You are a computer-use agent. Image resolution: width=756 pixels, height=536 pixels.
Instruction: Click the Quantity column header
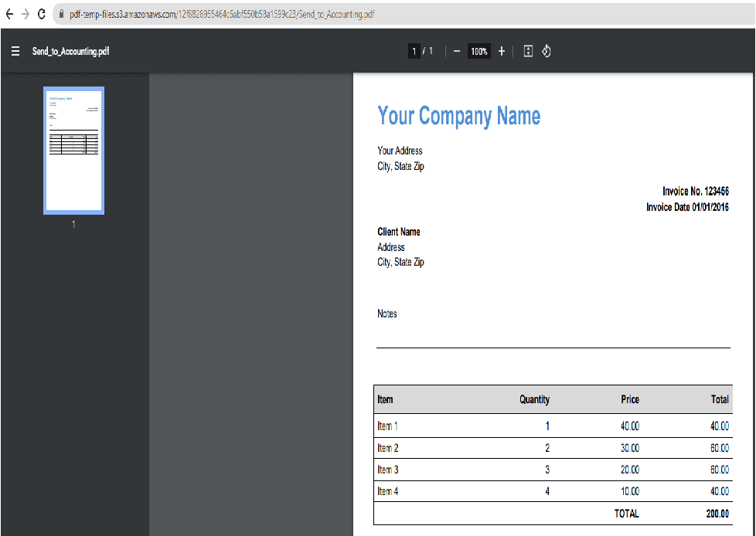click(534, 399)
